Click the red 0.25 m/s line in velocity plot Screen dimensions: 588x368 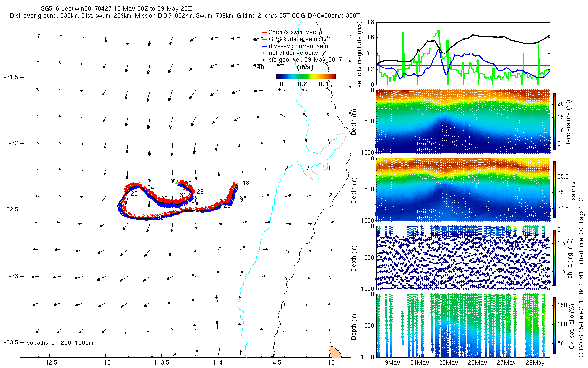coord(463,65)
